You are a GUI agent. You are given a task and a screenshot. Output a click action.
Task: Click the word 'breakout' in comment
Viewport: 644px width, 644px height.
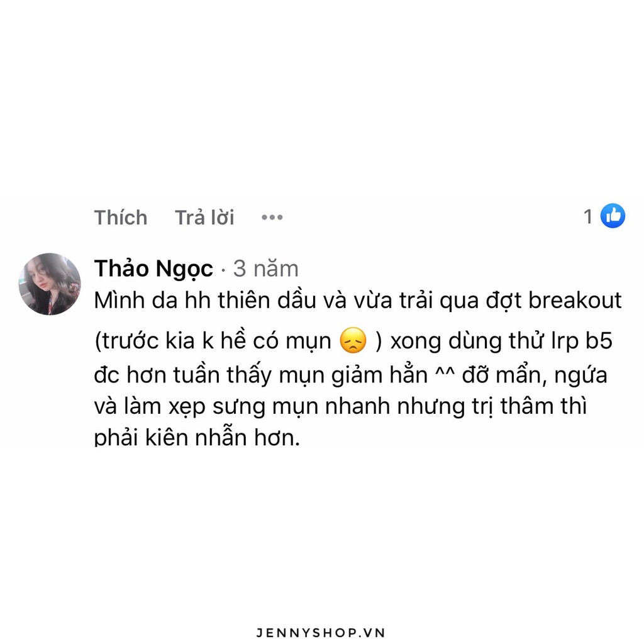point(575,300)
